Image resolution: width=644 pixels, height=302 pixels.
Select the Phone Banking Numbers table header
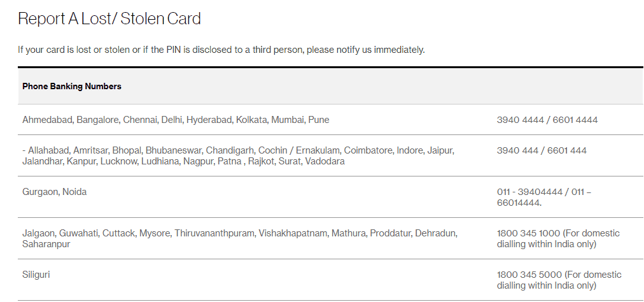point(72,86)
